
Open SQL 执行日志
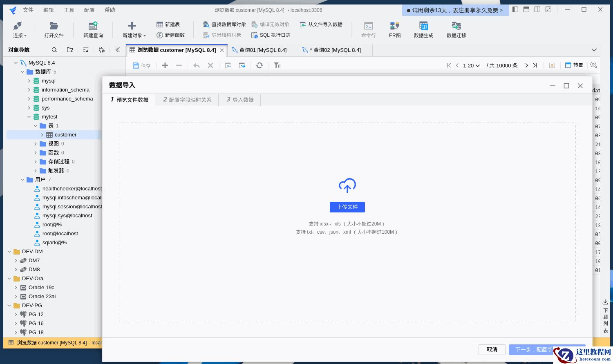(x=271, y=35)
